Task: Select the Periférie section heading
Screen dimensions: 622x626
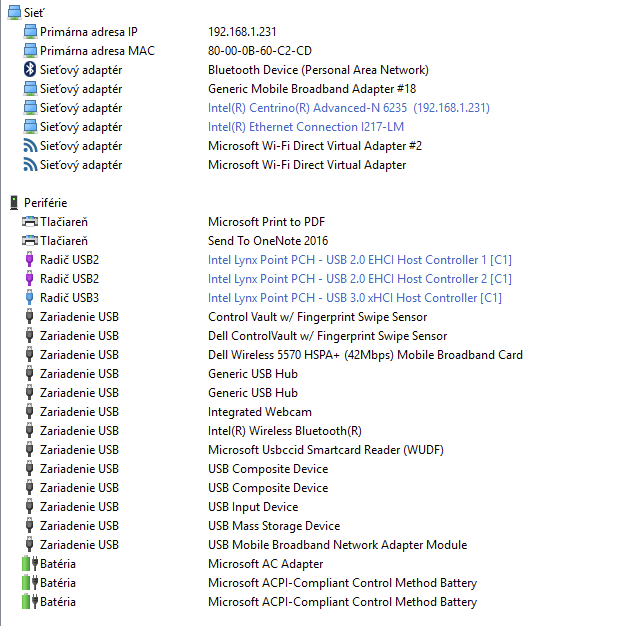Action: click(x=46, y=203)
